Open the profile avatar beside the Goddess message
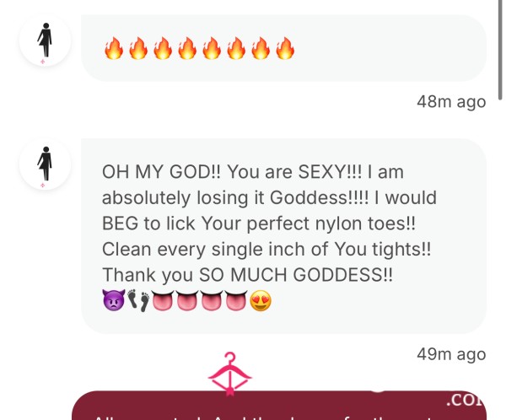 coord(45,164)
